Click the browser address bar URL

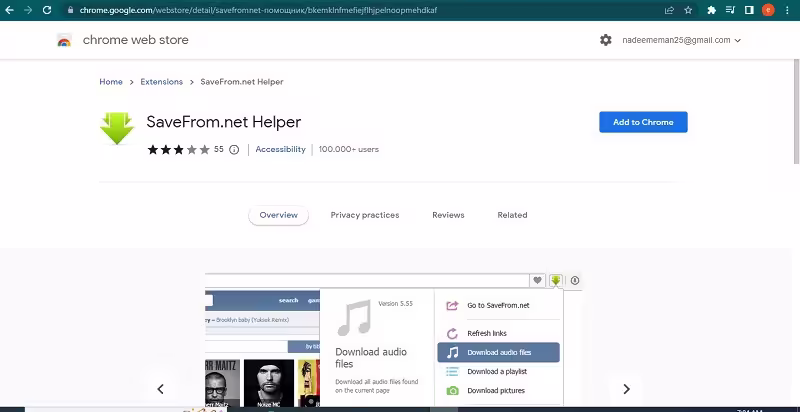tap(258, 10)
